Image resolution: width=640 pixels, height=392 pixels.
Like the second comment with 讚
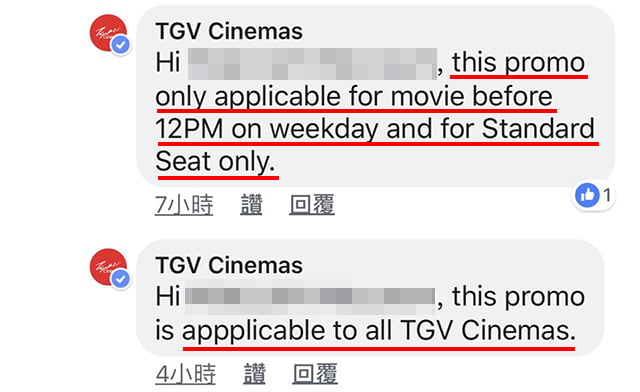254,374
